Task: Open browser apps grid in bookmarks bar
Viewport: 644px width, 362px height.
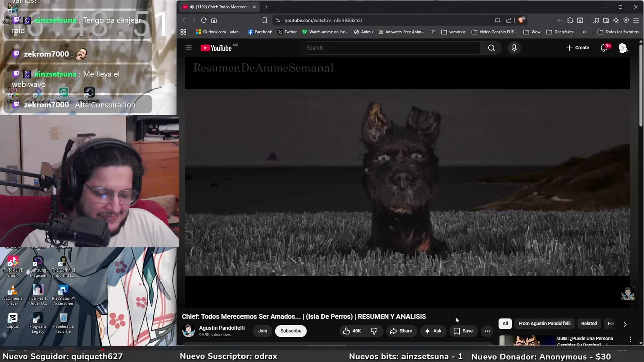Action: click(x=183, y=32)
